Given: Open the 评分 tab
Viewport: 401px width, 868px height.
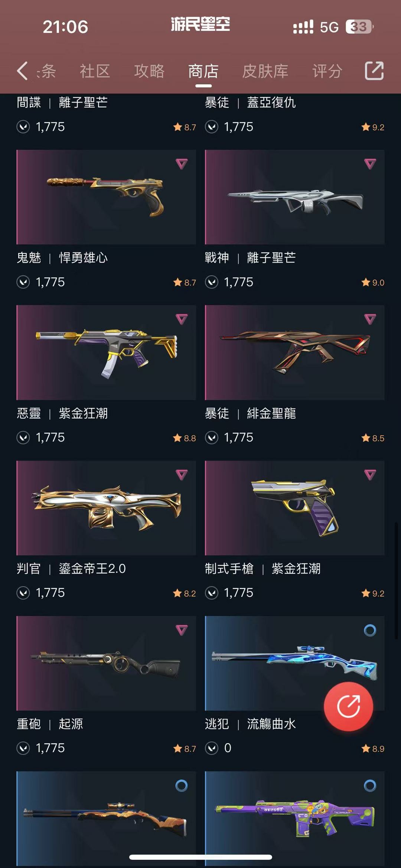Looking at the screenshot, I should (x=327, y=71).
